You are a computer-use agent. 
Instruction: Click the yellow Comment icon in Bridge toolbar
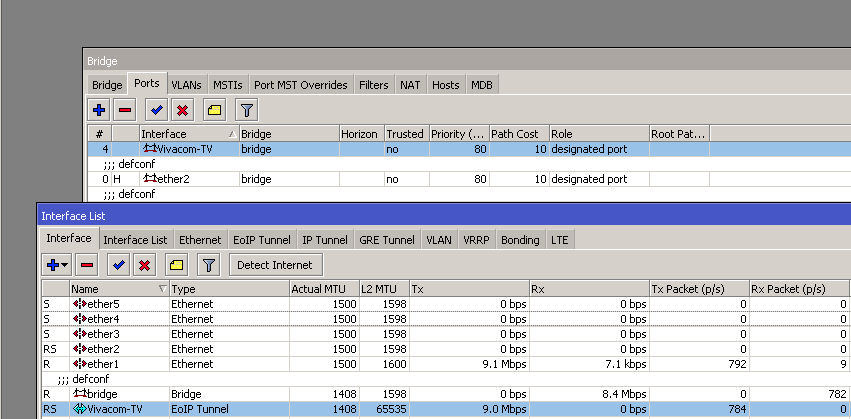[214, 110]
